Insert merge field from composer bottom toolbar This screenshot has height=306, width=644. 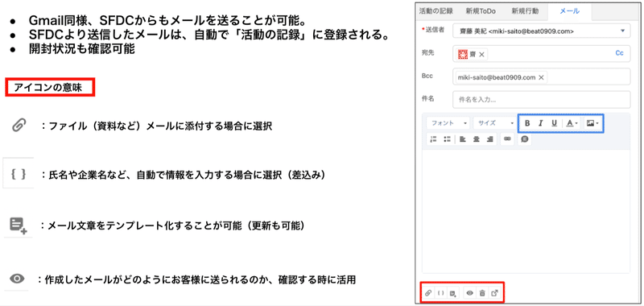click(x=440, y=293)
